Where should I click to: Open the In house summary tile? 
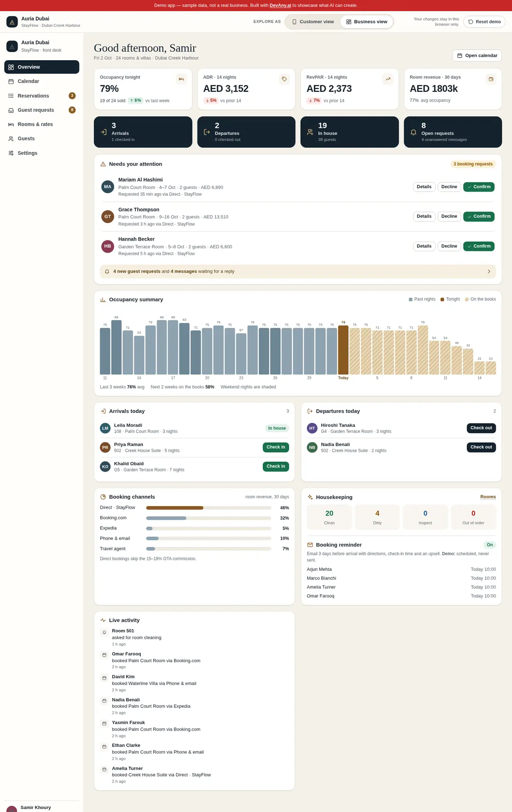[349, 132]
